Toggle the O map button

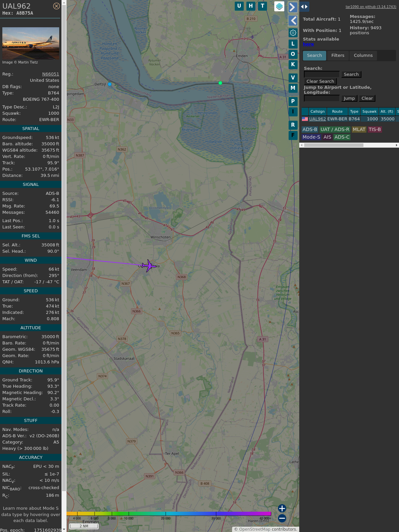(x=293, y=54)
